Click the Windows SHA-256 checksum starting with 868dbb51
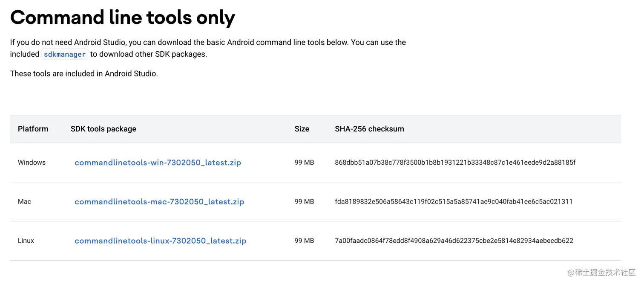 coord(455,163)
